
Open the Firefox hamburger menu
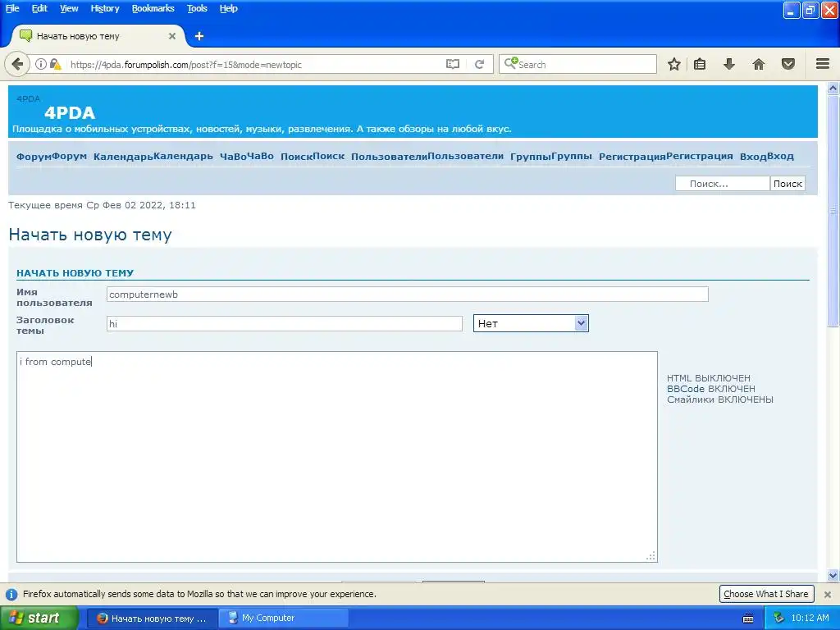click(823, 64)
